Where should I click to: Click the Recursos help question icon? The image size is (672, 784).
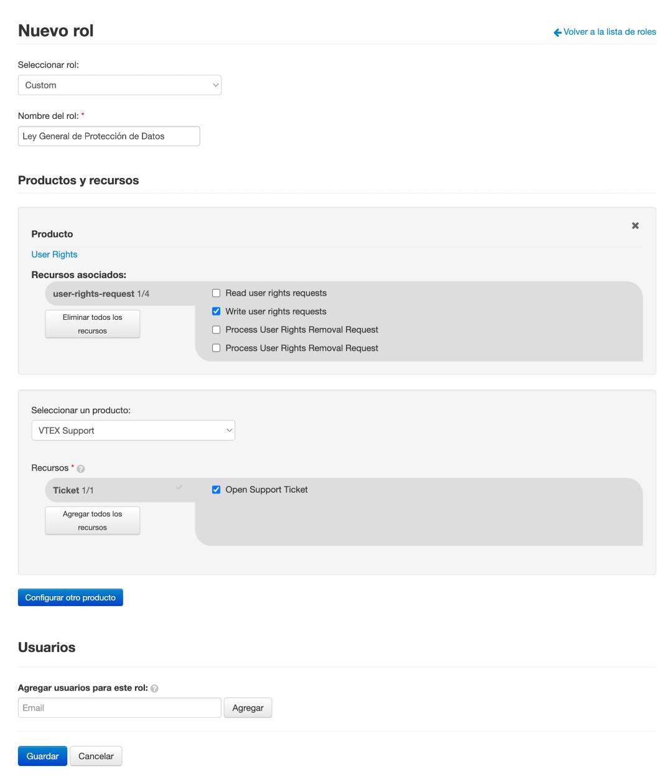[81, 469]
